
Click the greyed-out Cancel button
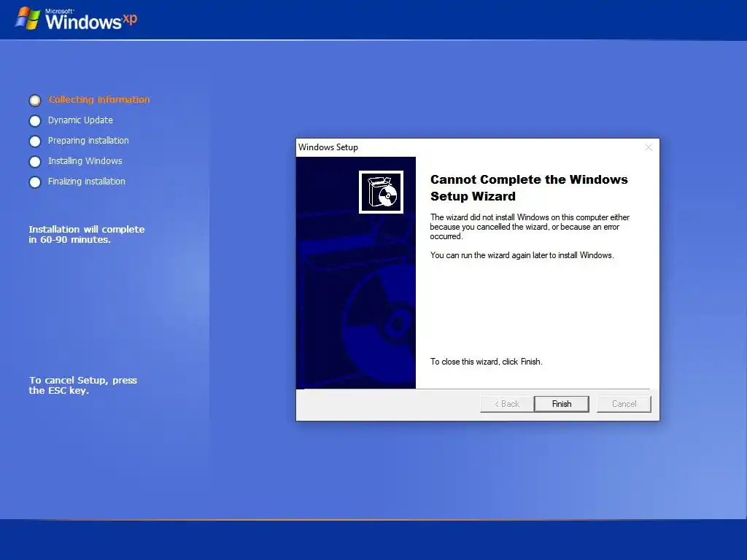click(x=624, y=404)
